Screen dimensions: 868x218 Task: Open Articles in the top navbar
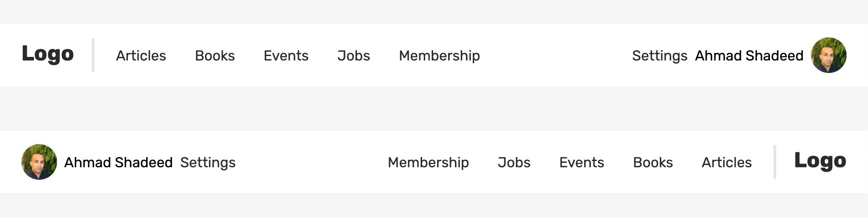coord(141,56)
